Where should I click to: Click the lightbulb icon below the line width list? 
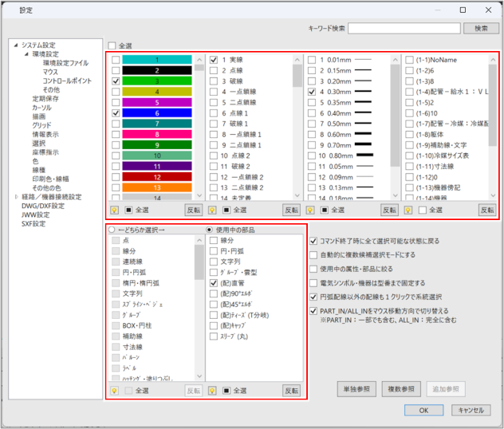click(x=310, y=210)
